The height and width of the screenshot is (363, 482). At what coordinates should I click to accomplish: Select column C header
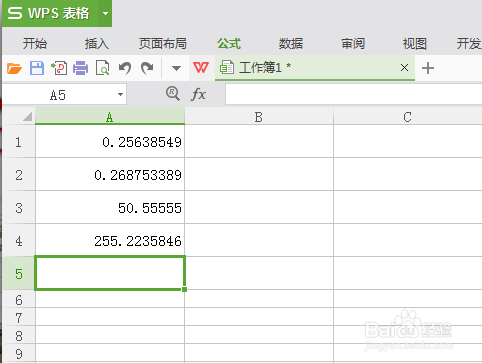click(408, 117)
